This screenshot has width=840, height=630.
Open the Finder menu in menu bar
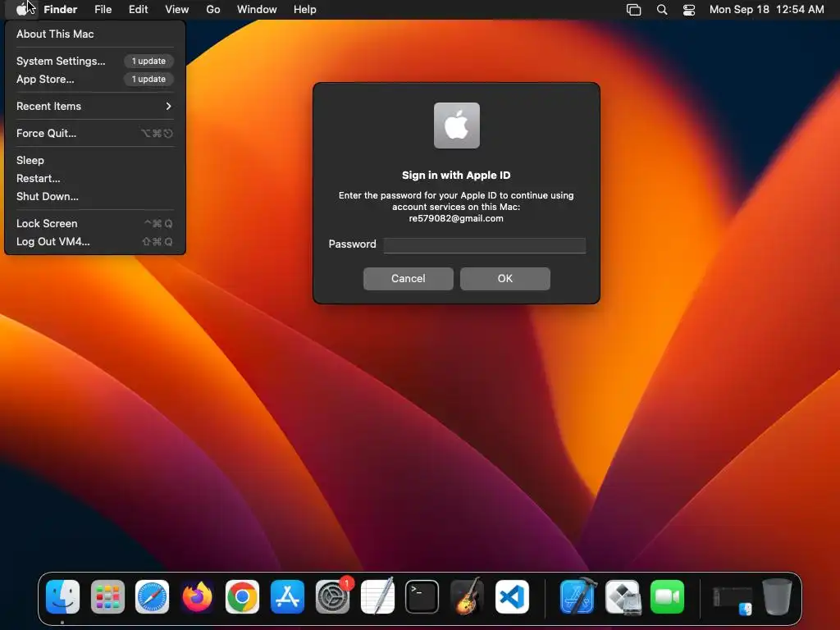coord(61,10)
